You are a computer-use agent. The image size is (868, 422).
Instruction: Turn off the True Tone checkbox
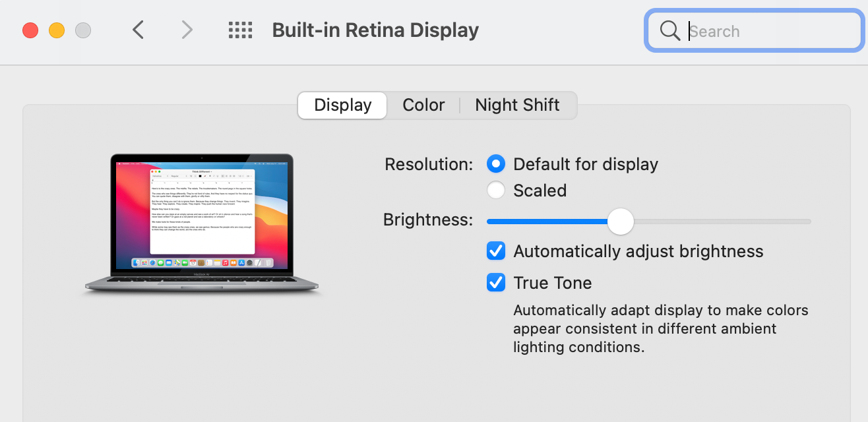pos(496,283)
